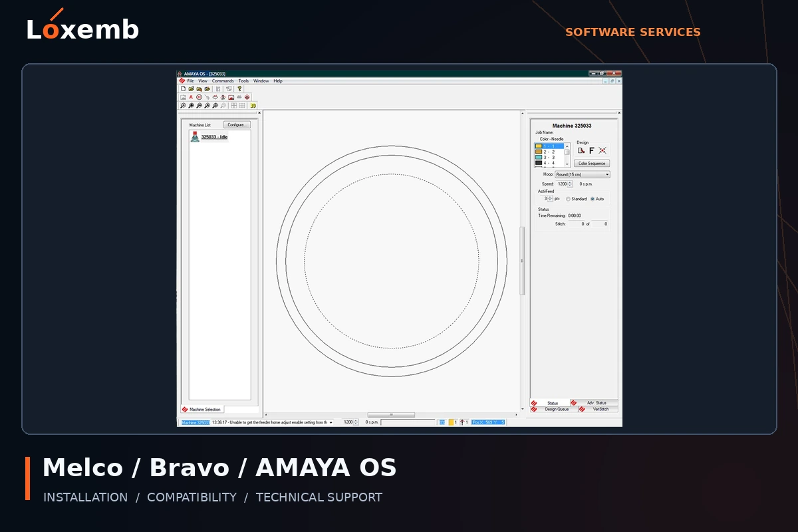798x532 pixels.
Task: Click the Speed value field showing 1200
Action: [562, 184]
